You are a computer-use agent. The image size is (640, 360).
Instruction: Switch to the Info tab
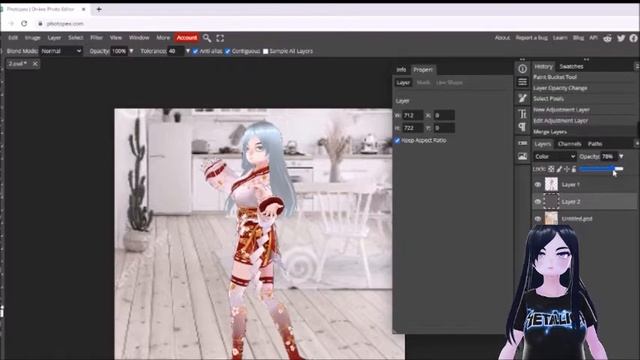[x=401, y=70]
